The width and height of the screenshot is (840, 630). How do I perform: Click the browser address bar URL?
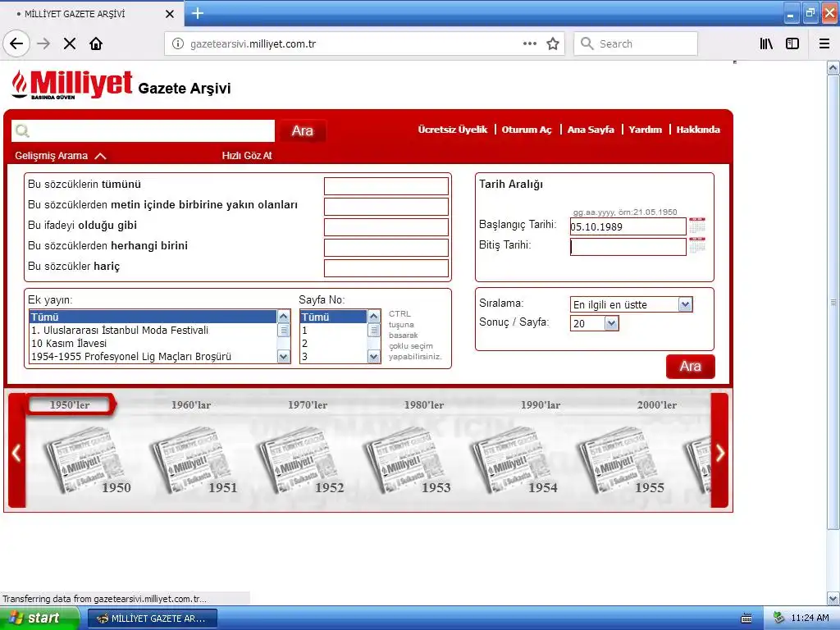coord(253,44)
